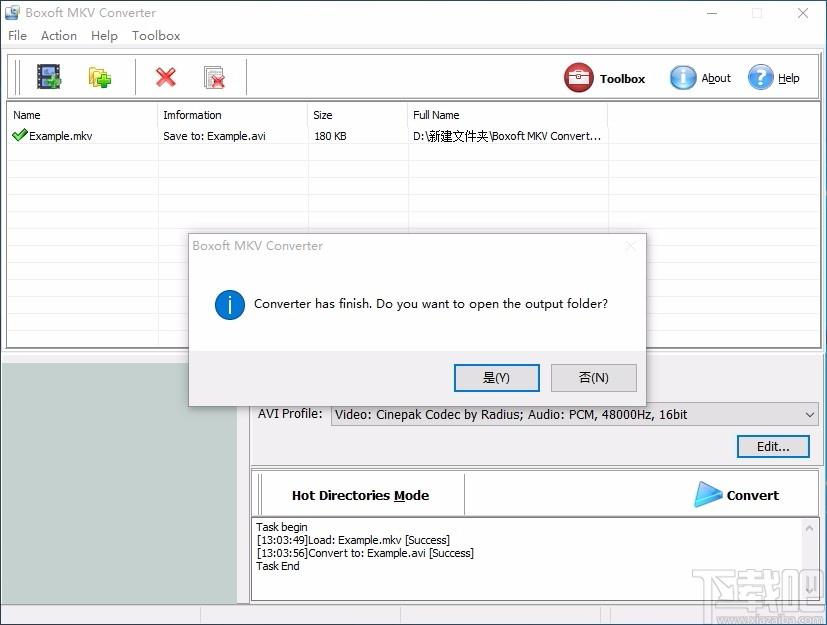Open the Action menu
Viewport: 827px width, 625px height.
[59, 35]
